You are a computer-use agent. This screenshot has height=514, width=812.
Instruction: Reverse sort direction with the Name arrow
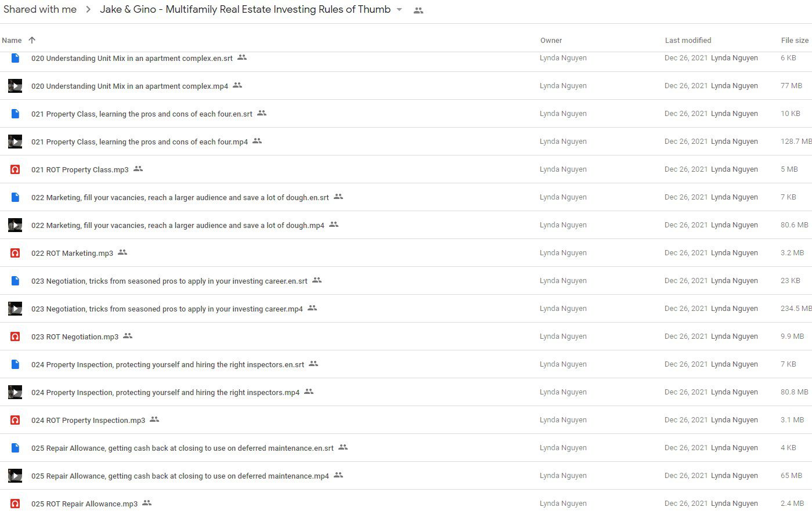(x=32, y=40)
